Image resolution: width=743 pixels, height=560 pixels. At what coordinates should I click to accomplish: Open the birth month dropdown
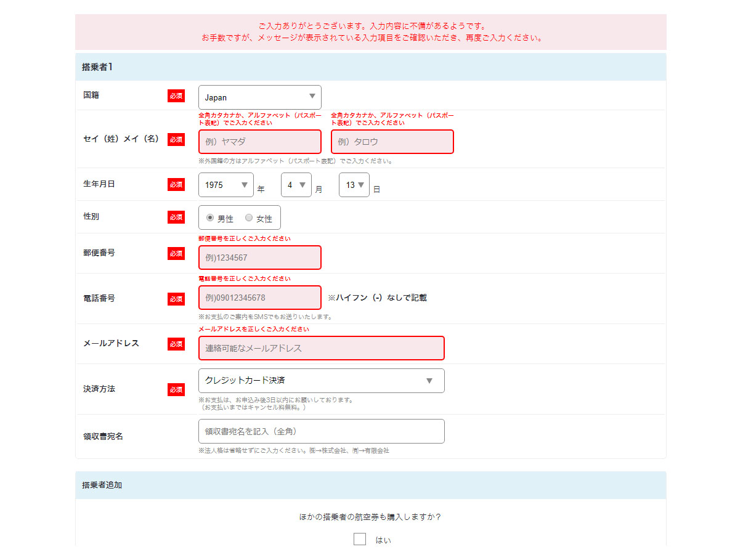[296, 185]
